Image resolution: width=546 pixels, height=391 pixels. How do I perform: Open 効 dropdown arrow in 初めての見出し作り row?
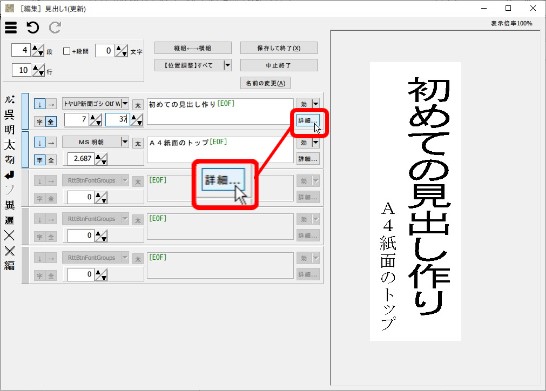pyautogui.click(x=315, y=103)
